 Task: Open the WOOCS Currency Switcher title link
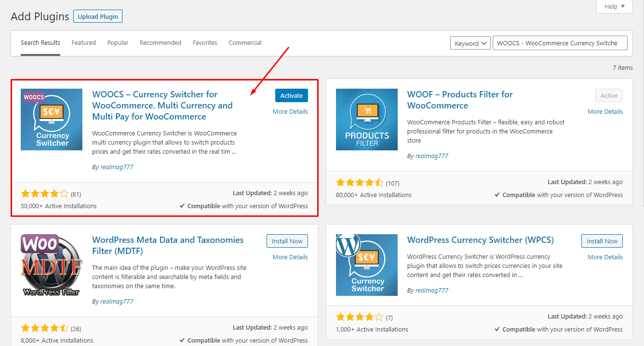pyautogui.click(x=162, y=106)
